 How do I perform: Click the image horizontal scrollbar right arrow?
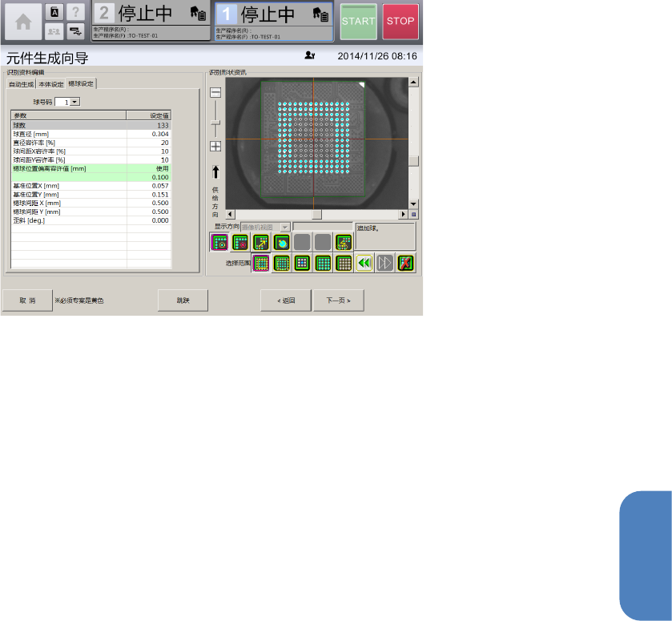point(404,214)
